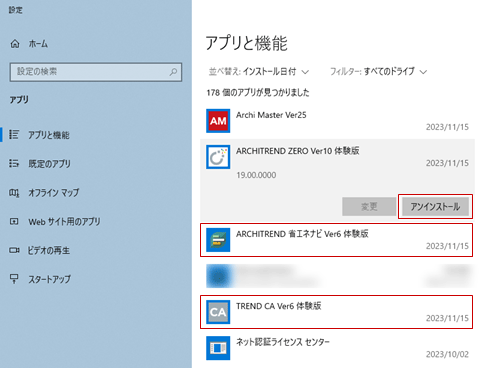Click アプリと機能 list icon
Viewport: 494px width, 368px height.
click(x=14, y=134)
